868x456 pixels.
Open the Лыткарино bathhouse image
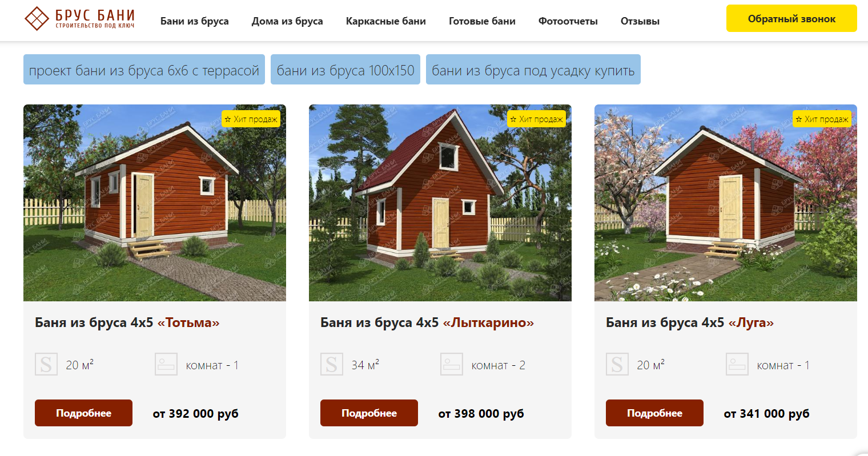(440, 203)
